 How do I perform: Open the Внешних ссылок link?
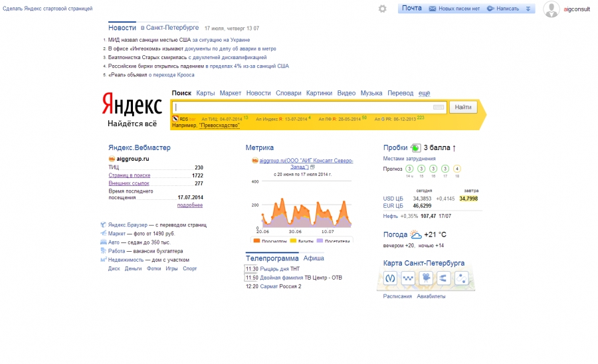point(129,183)
